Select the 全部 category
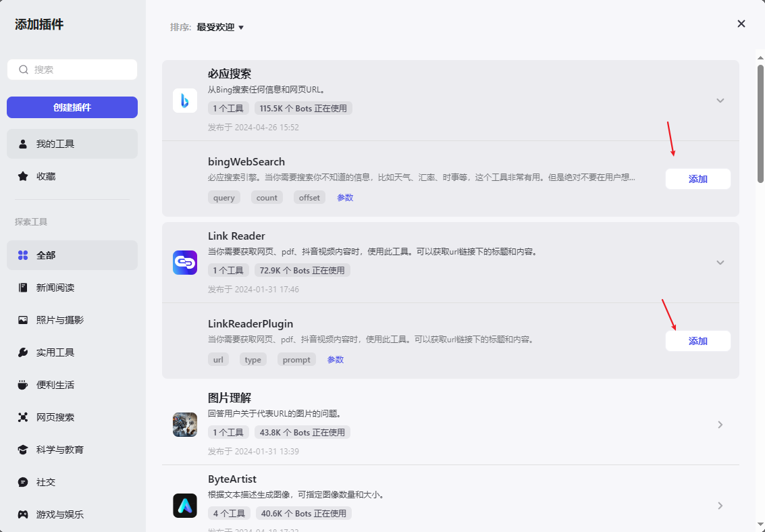Viewport: 765px width, 532px height. [x=72, y=255]
